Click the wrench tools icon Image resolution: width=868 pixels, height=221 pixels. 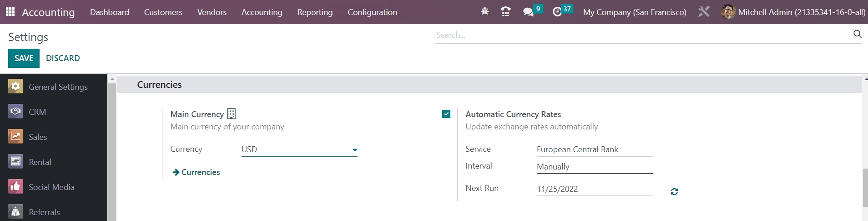pos(703,12)
